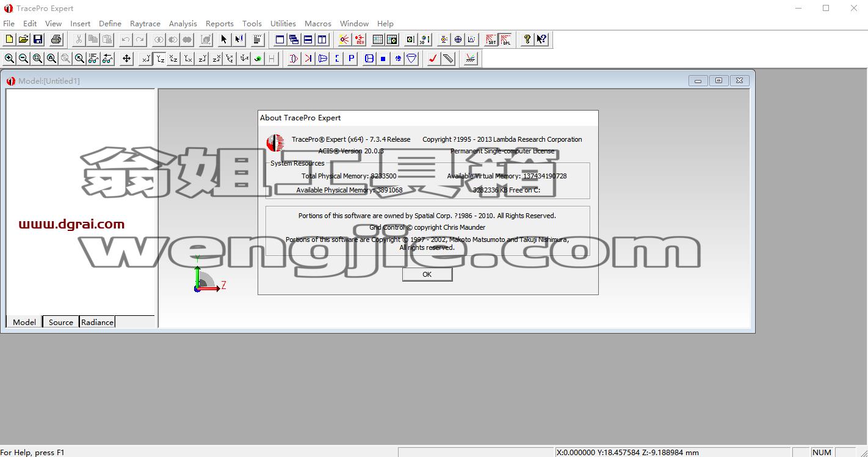Viewport: 868px width, 457px height.
Task: Open the Reports menu
Action: [x=220, y=23]
